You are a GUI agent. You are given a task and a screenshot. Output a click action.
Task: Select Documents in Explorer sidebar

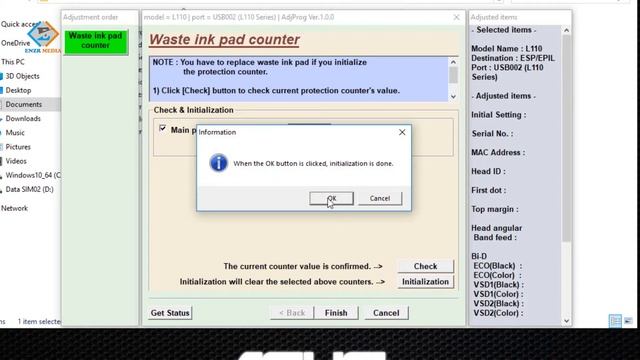[x=24, y=104]
